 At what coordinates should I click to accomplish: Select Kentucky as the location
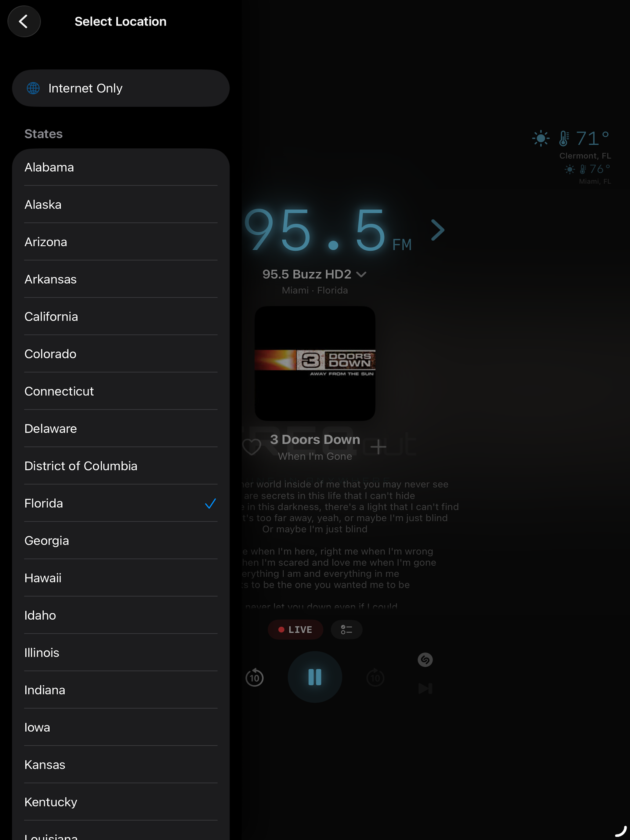pos(121,802)
